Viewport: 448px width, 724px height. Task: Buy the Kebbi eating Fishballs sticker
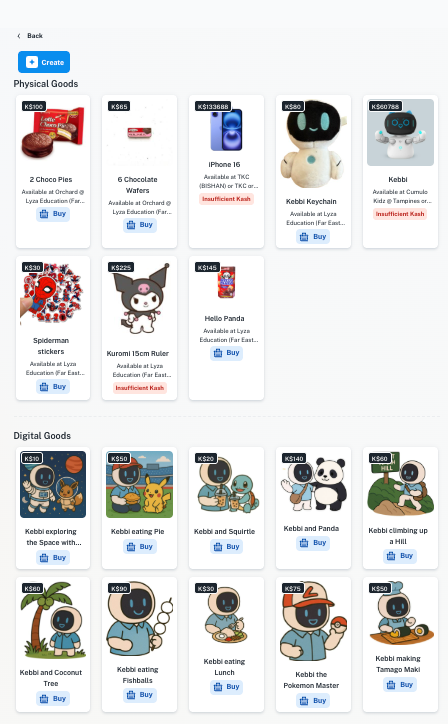pyautogui.click(x=139, y=695)
